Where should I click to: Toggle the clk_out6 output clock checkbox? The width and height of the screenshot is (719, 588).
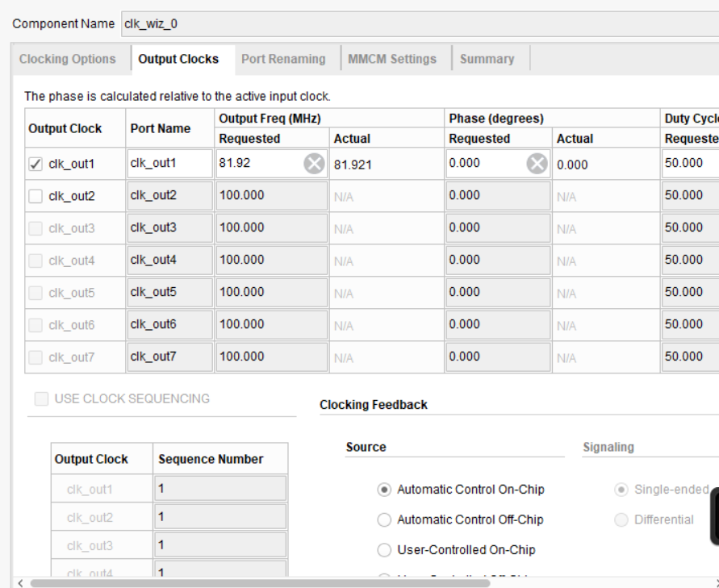36,325
